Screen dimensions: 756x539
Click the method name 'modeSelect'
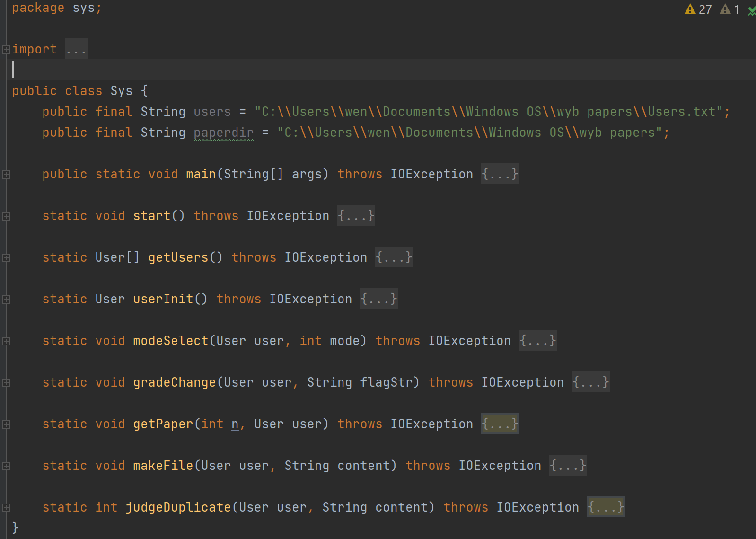[171, 341]
